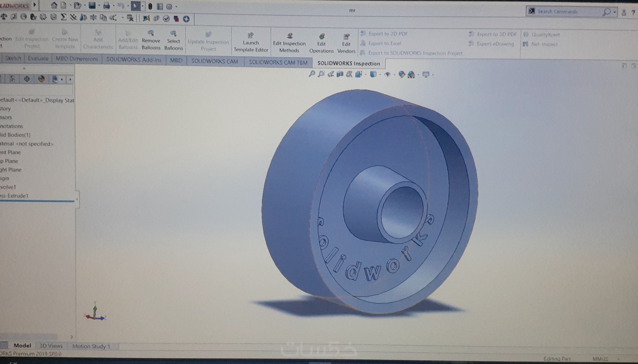
Task: Print the current document
Action: [x=107, y=6]
